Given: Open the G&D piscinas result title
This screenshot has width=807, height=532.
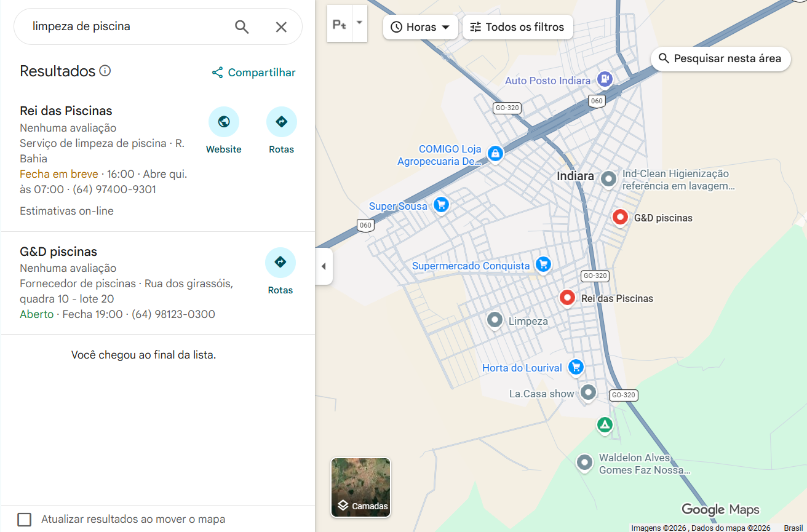Looking at the screenshot, I should coord(58,252).
